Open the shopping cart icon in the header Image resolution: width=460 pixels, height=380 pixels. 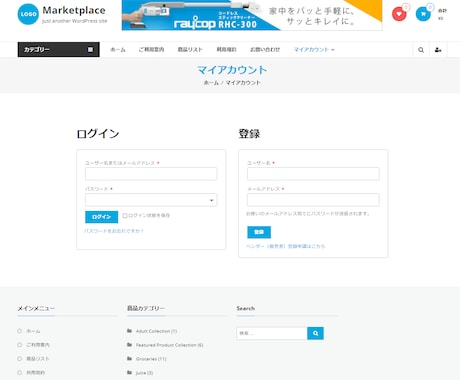point(423,14)
